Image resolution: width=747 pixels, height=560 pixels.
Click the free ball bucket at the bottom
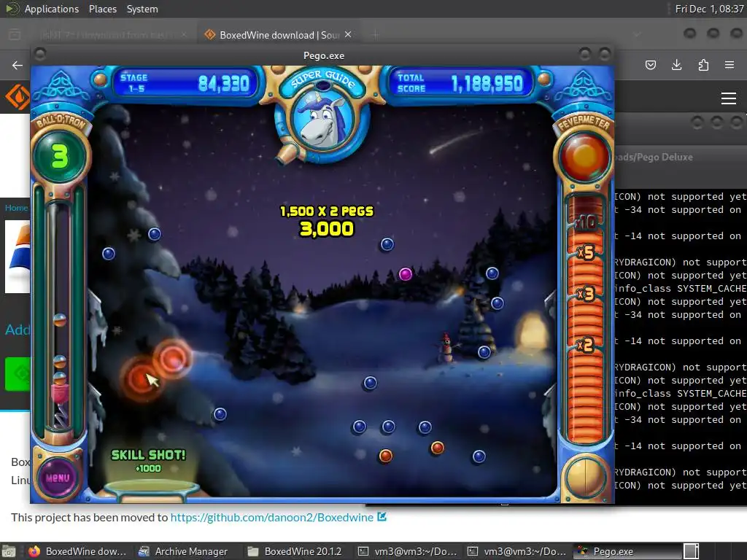(x=150, y=491)
